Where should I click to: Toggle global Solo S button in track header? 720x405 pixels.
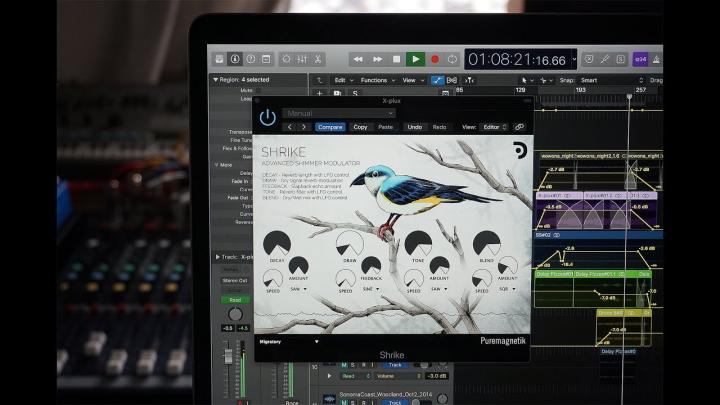tap(355, 93)
